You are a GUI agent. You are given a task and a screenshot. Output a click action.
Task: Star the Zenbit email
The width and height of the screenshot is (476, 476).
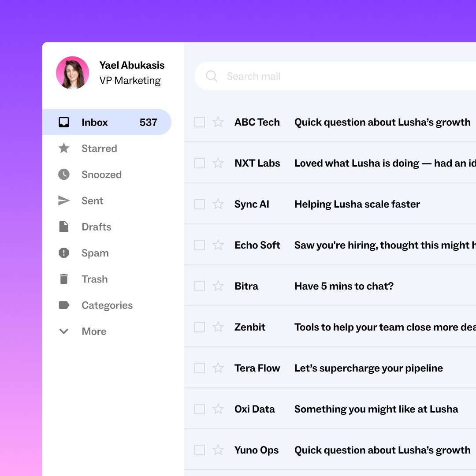[x=218, y=327]
